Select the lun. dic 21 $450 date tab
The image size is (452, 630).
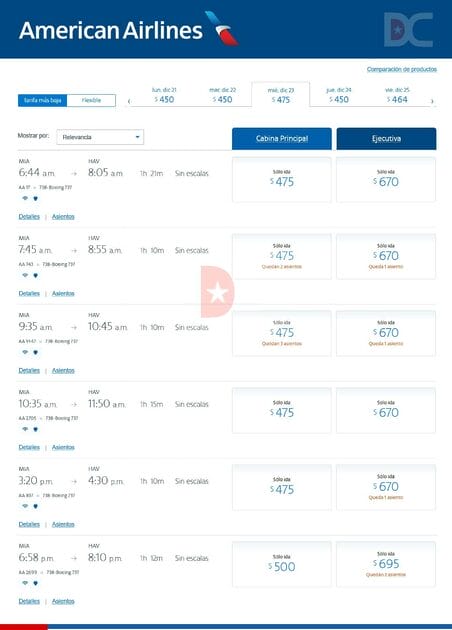(x=164, y=95)
